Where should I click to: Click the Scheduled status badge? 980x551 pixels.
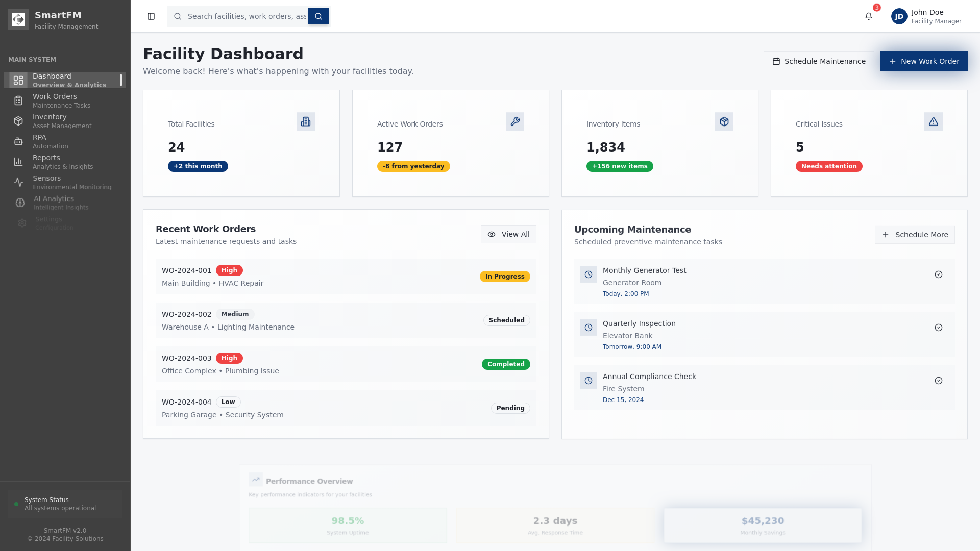pyautogui.click(x=506, y=320)
